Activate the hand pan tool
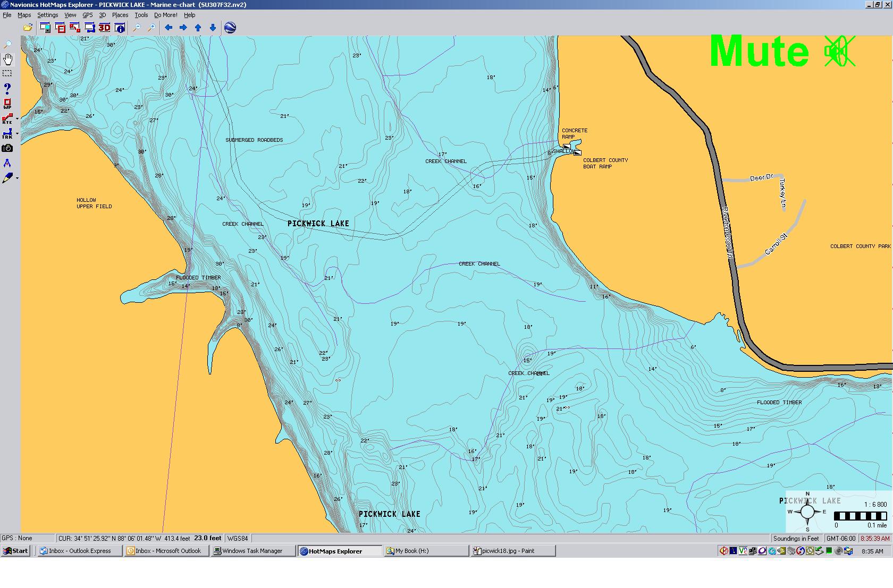This screenshot has height=588, width=893. click(7, 59)
